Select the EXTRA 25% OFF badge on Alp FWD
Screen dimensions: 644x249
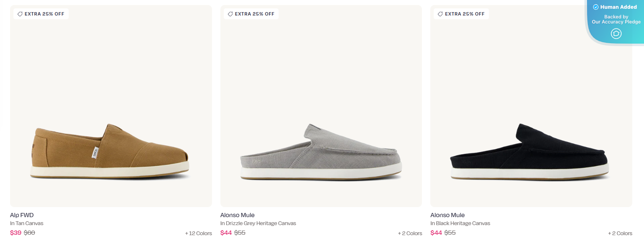(x=41, y=13)
